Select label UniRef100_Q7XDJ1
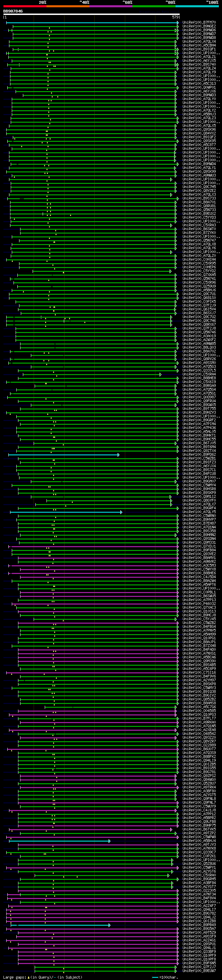This screenshot has width=222, height=980. click(199, 546)
